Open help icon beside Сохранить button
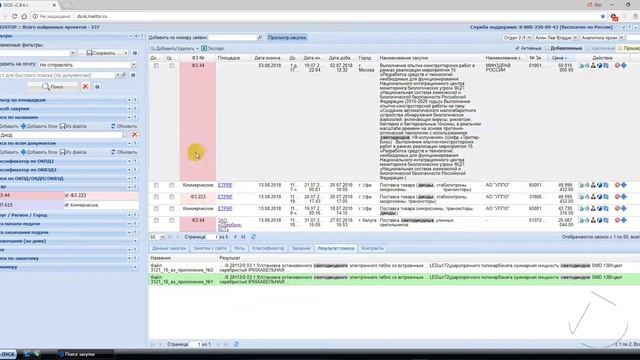Image resolution: width=640 pixels, height=360 pixels. click(135, 53)
